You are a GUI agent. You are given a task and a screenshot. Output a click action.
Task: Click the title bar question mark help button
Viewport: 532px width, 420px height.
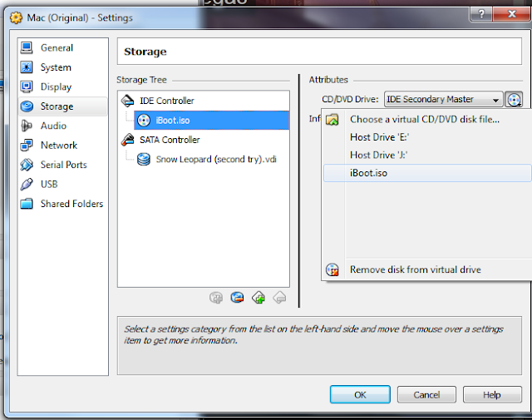[481, 14]
